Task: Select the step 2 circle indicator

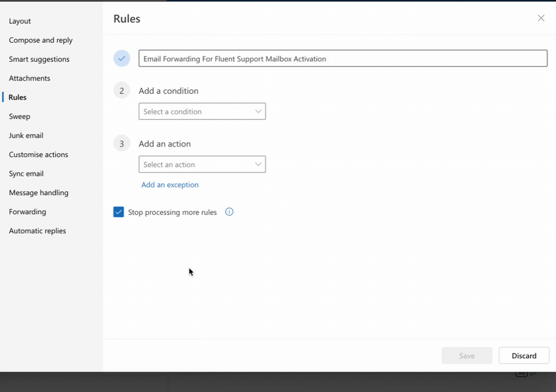Action: click(122, 90)
